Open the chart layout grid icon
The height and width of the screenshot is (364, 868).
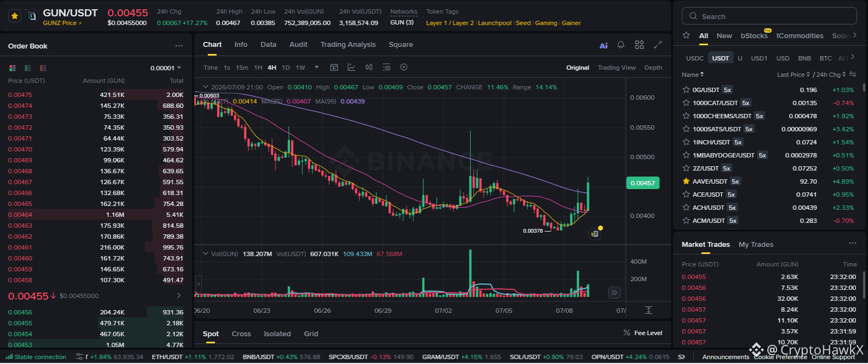coord(639,45)
